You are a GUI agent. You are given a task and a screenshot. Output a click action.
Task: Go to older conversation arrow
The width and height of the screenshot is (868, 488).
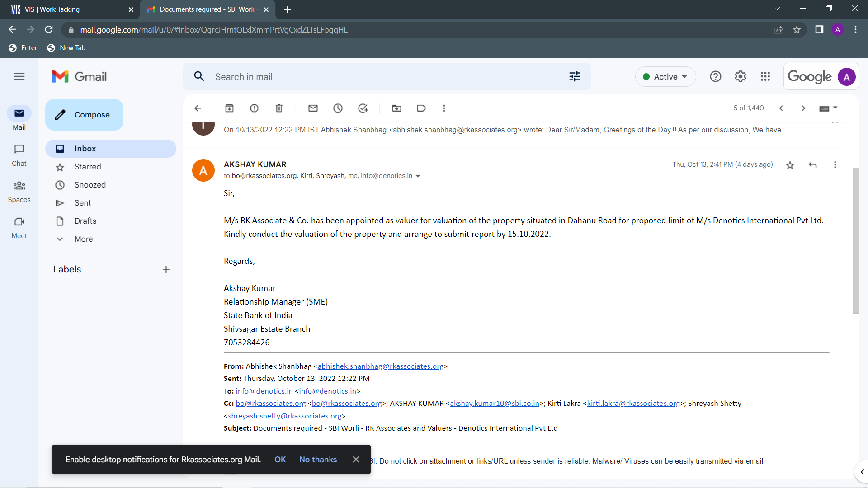(x=803, y=108)
